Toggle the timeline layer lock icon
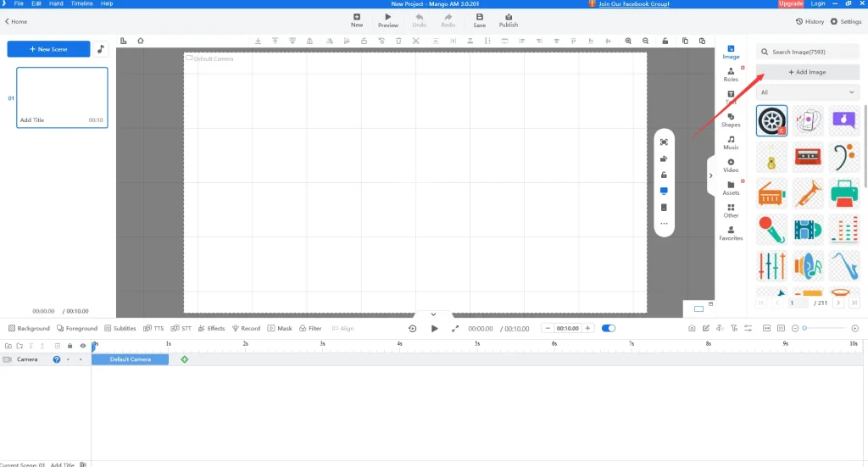Viewport: 868px width, 467px height. [70, 346]
